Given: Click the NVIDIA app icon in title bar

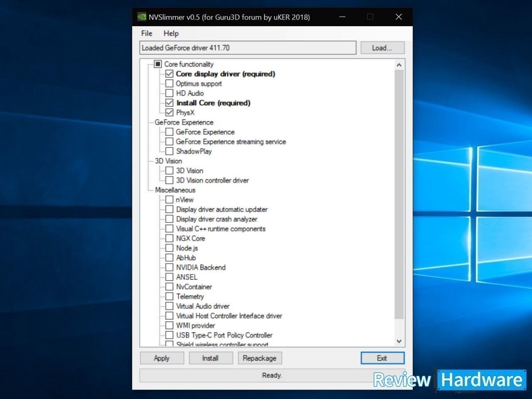Looking at the screenshot, I should coord(142,17).
